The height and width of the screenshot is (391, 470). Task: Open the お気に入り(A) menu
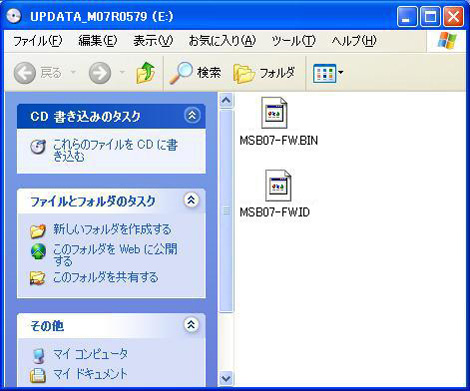coord(222,41)
